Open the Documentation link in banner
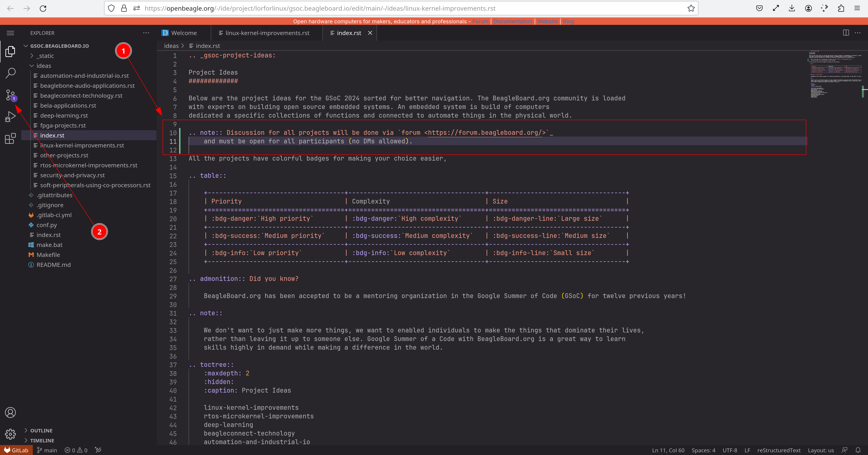The height and width of the screenshot is (455, 868). [513, 21]
